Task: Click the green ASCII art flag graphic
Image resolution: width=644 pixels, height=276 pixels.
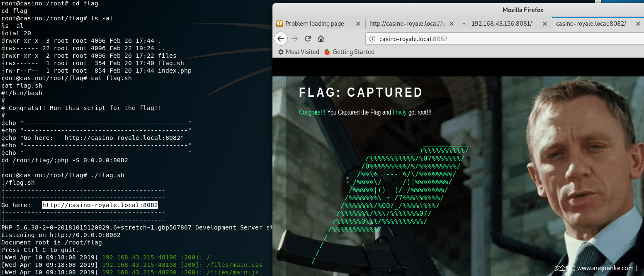Action: click(x=390, y=203)
